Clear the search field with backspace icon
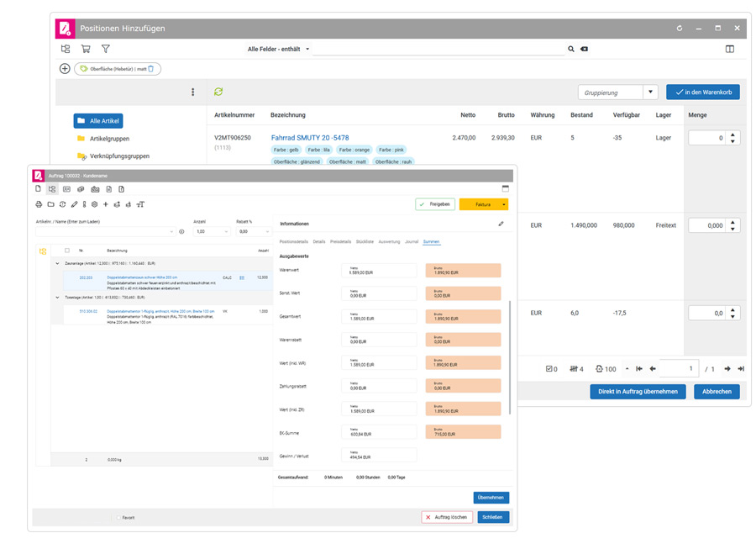The image size is (756, 549). pyautogui.click(x=585, y=50)
